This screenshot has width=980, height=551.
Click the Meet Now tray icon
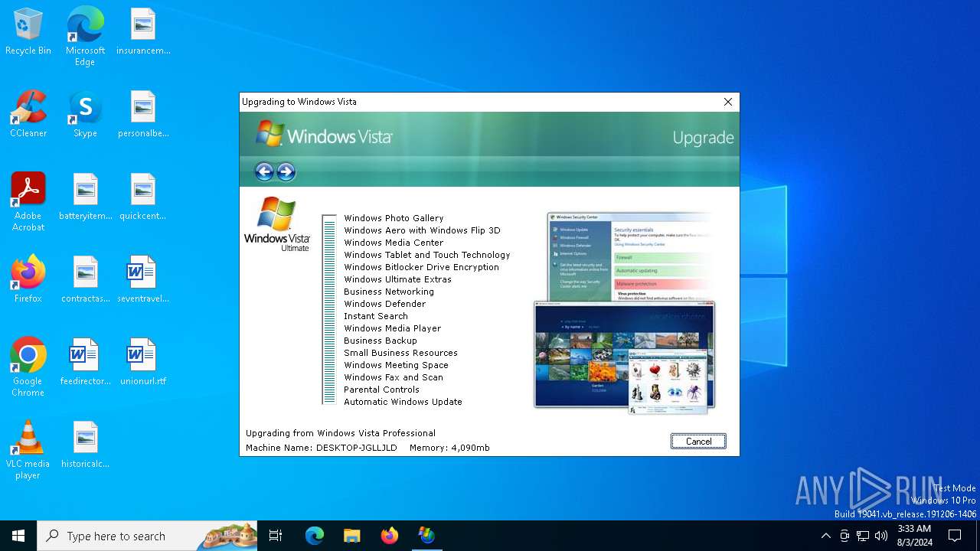(844, 536)
